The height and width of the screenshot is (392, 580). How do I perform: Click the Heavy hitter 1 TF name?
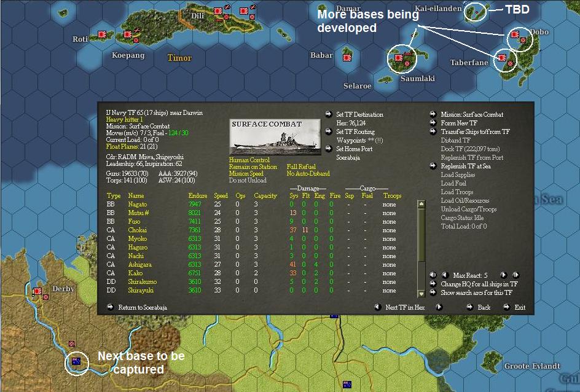pyautogui.click(x=124, y=119)
